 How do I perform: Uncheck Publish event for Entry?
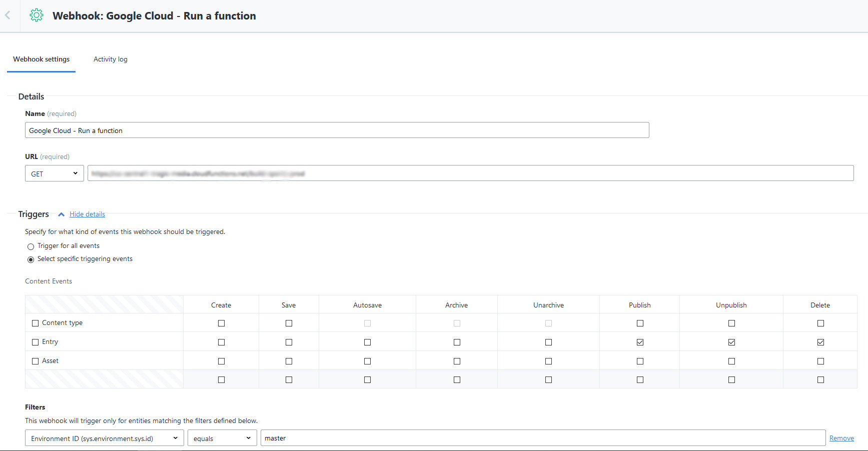[640, 342]
